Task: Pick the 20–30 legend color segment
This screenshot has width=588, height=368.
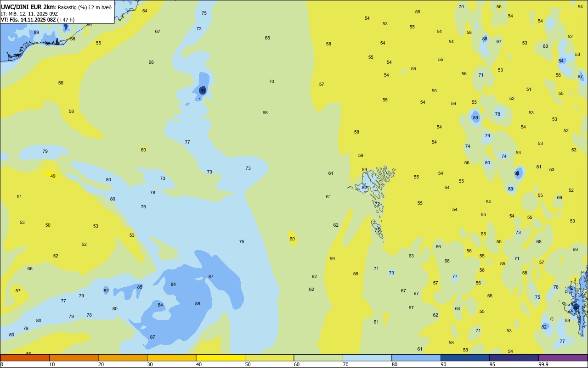Action: [123, 357]
